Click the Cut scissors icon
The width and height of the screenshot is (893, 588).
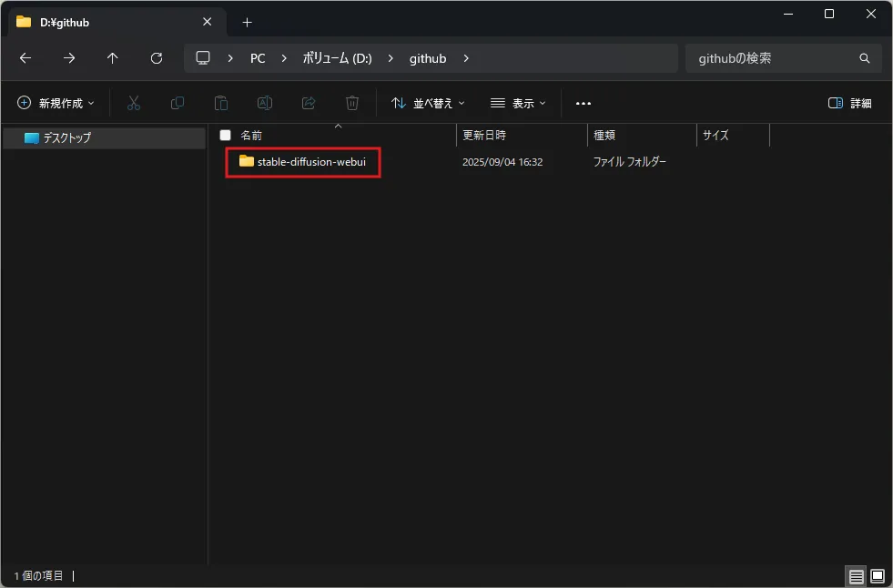133,103
